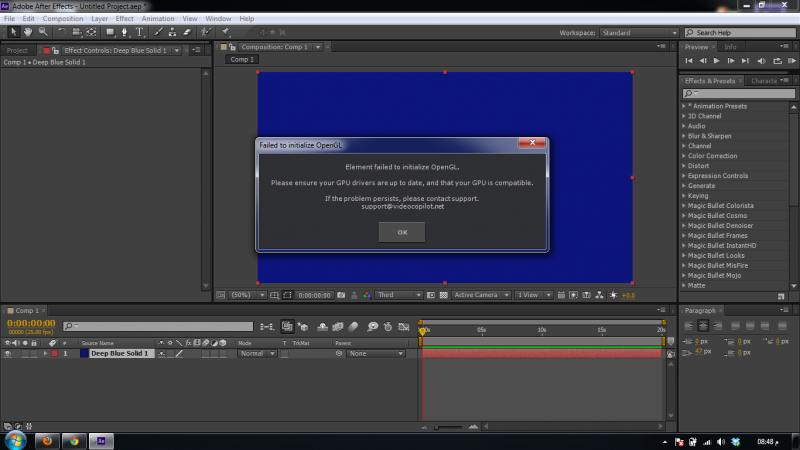This screenshot has height=450, width=800.
Task: Open the Animation menu
Action: click(x=158, y=18)
